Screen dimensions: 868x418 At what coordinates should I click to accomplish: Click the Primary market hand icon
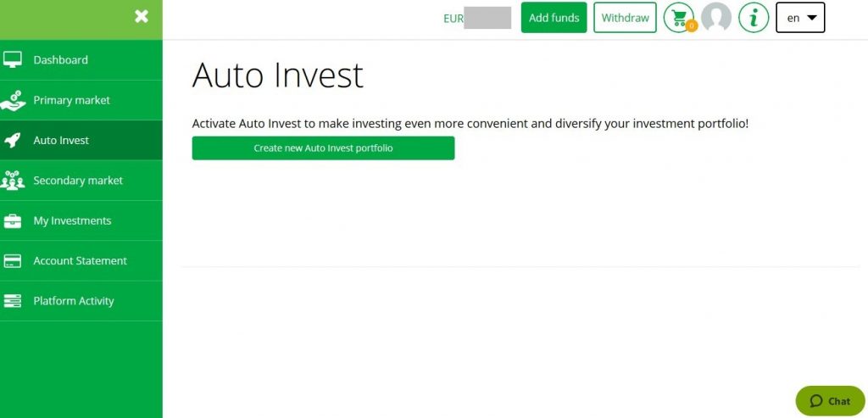click(x=13, y=100)
